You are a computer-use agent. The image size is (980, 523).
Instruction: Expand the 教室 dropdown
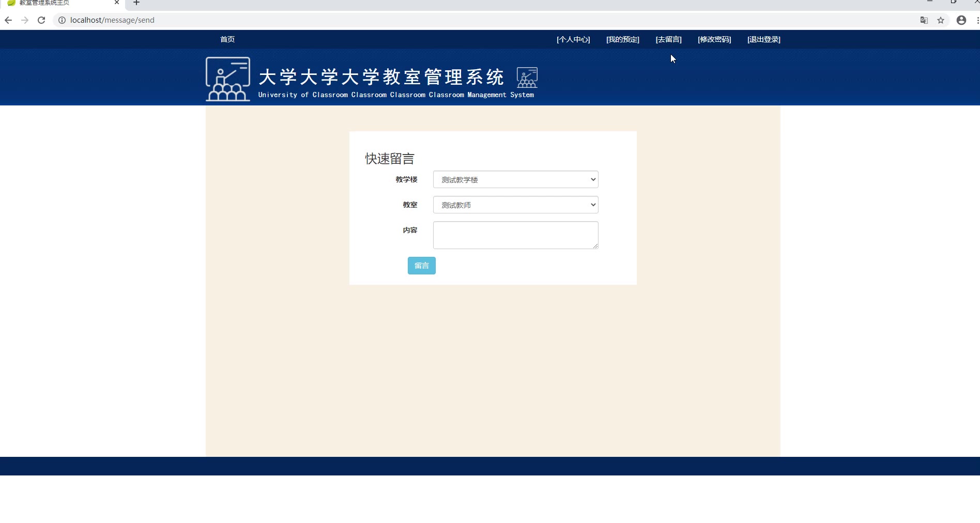tap(516, 205)
